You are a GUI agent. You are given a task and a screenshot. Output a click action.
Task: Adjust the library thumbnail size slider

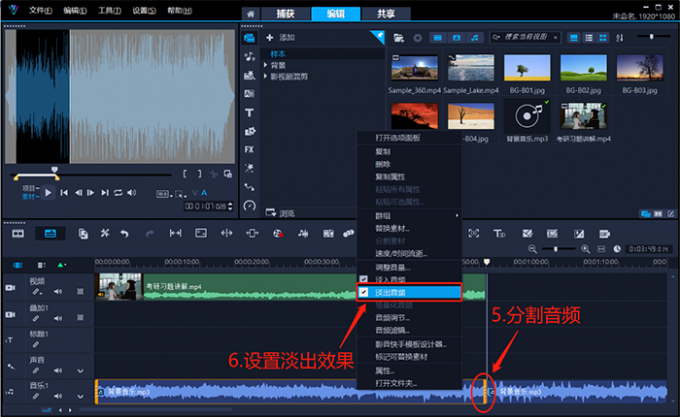click(x=651, y=37)
